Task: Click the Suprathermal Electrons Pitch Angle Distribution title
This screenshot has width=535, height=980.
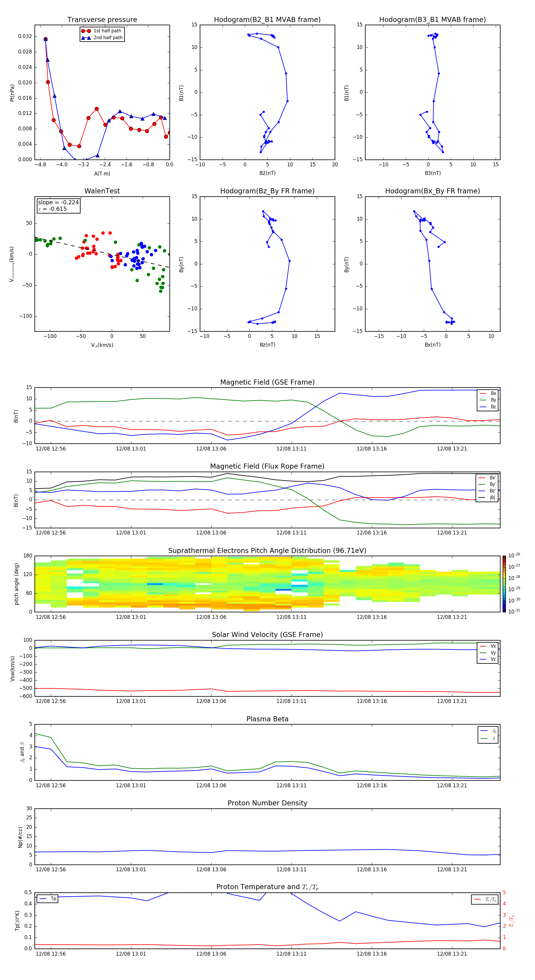Action: (267, 551)
